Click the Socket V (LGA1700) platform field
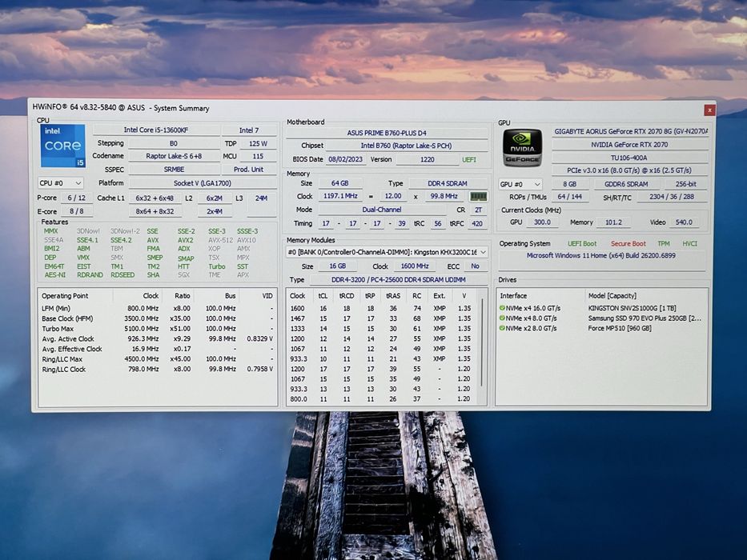 point(203,183)
